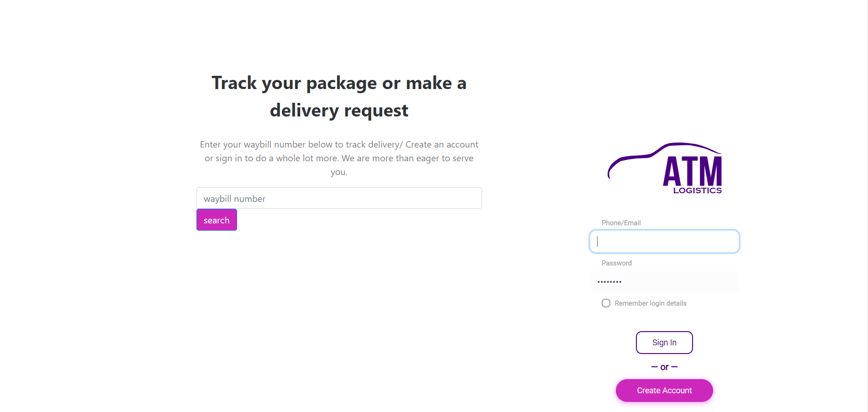Click the masked password dots
Image resolution: width=868 pixels, height=412 pixels.
[x=609, y=282]
